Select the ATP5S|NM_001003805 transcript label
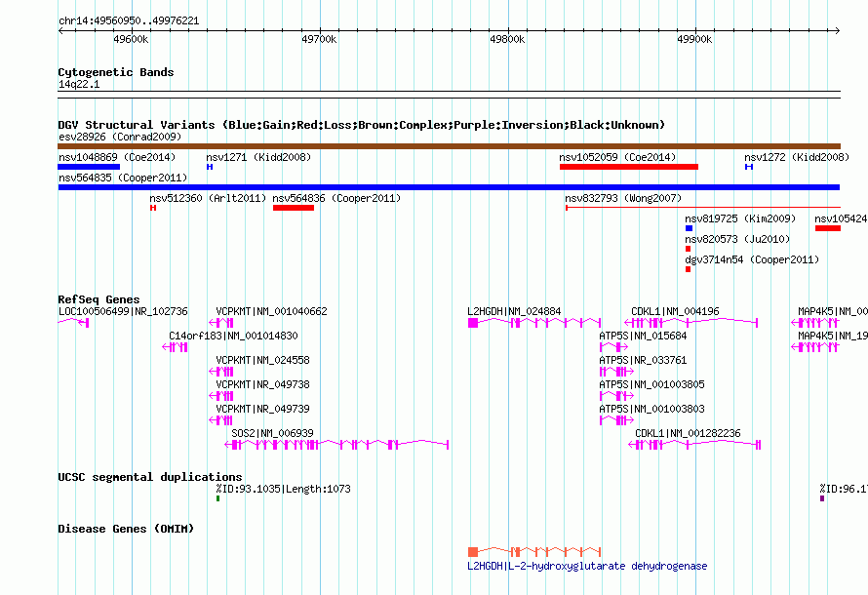Viewport: 868px width, 595px height. point(651,384)
